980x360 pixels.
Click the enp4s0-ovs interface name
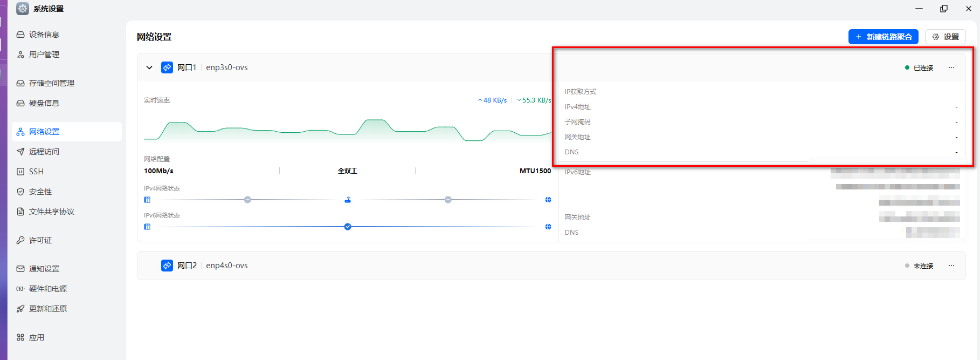[227, 266]
